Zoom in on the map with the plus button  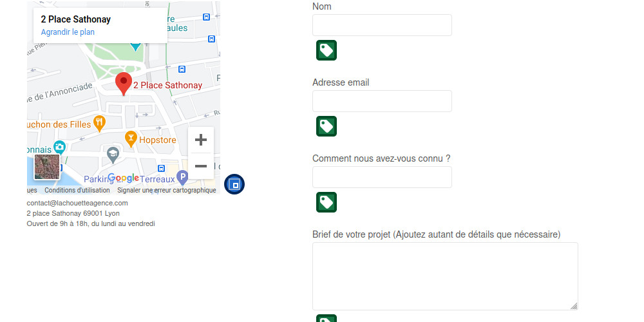pyautogui.click(x=201, y=140)
